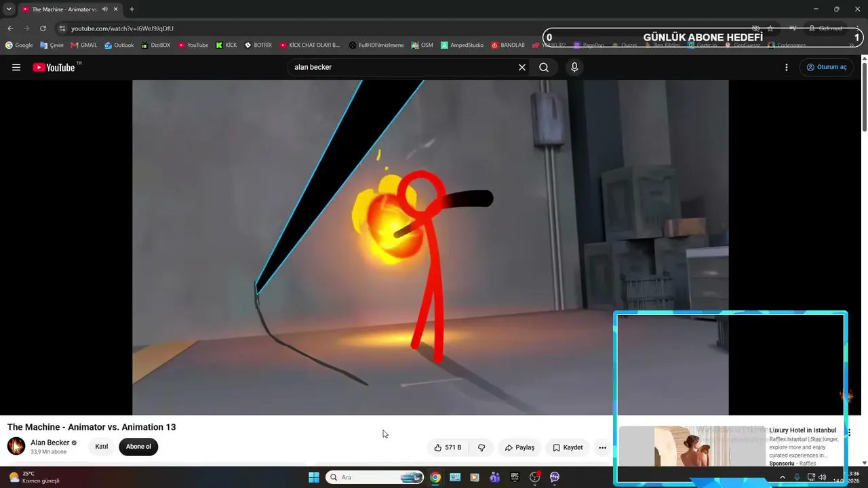Viewport: 868px width, 488px height.
Task: Open the DiziBOX bookmark
Action: click(155, 45)
